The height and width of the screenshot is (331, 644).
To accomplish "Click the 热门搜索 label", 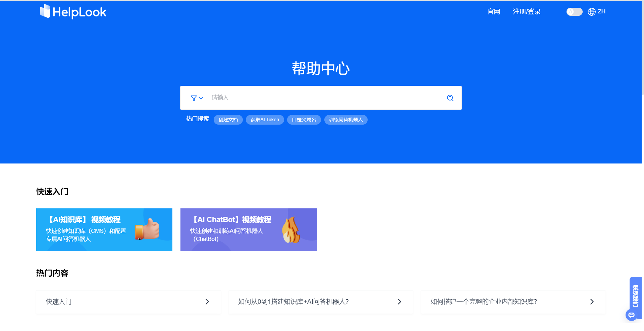I will click(x=198, y=119).
